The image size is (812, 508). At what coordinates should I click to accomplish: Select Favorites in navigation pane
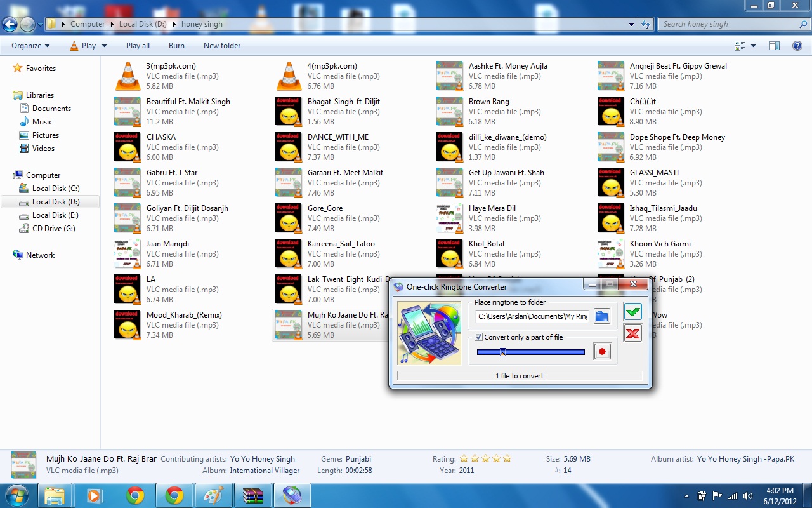pos(41,69)
